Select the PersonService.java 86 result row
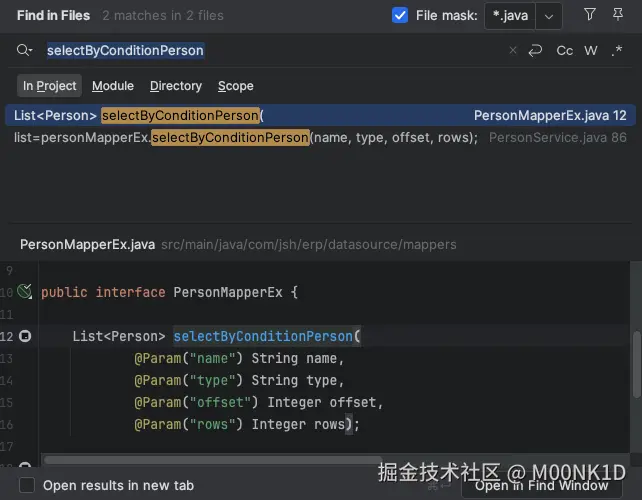 pyautogui.click(x=321, y=138)
